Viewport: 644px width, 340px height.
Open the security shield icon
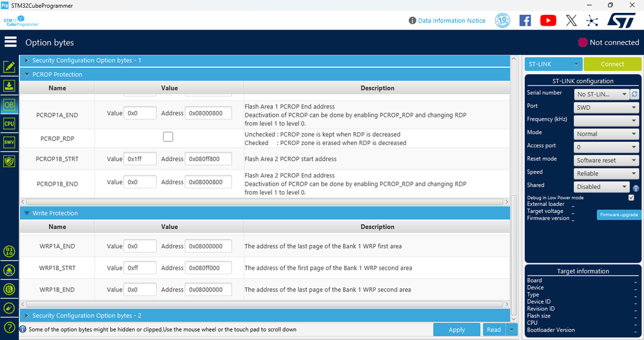(x=9, y=161)
